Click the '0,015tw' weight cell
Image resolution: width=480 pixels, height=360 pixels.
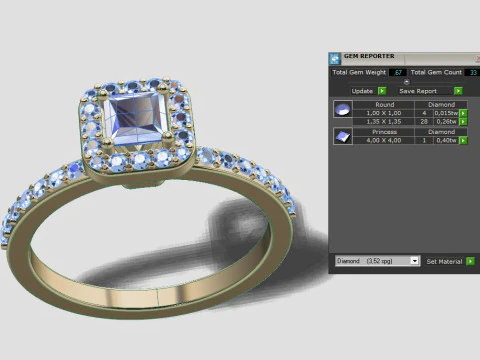click(x=446, y=113)
